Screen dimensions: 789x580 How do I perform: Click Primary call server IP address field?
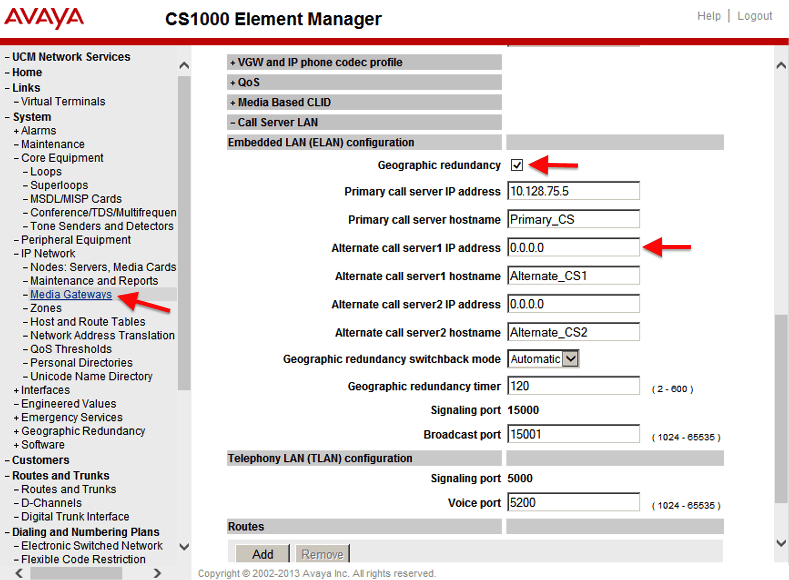[574, 191]
